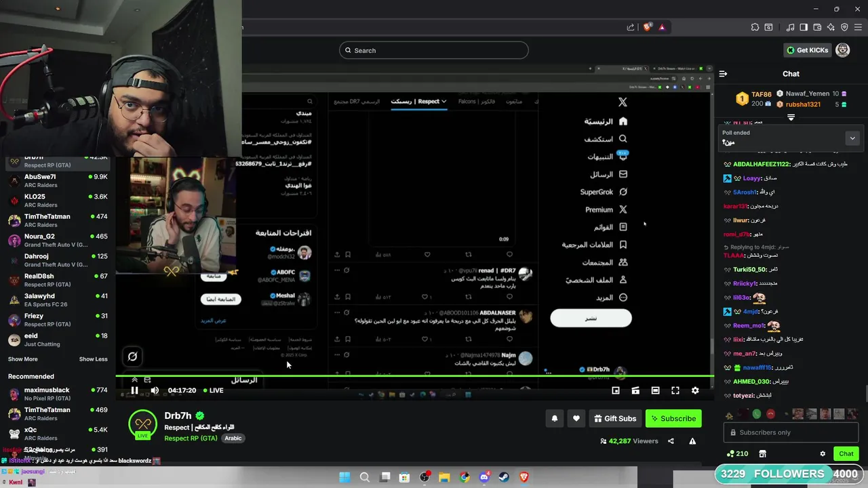Enter fullscreen mode
The image size is (868, 488).
[675, 390]
